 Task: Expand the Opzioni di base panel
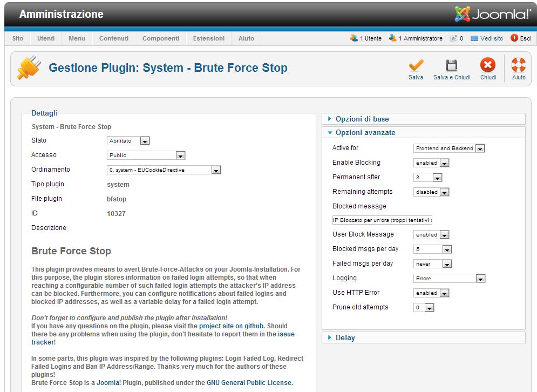pyautogui.click(x=424, y=119)
